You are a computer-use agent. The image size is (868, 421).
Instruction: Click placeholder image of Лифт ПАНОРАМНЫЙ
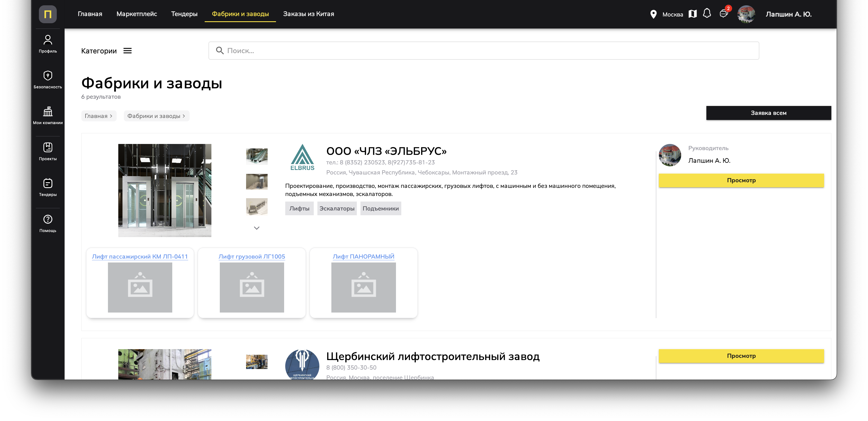(364, 288)
